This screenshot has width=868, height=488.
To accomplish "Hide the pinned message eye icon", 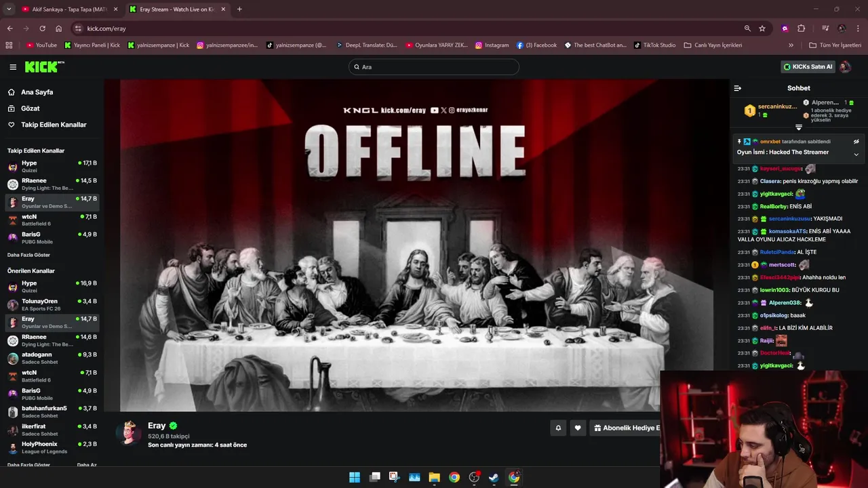I will tap(856, 142).
